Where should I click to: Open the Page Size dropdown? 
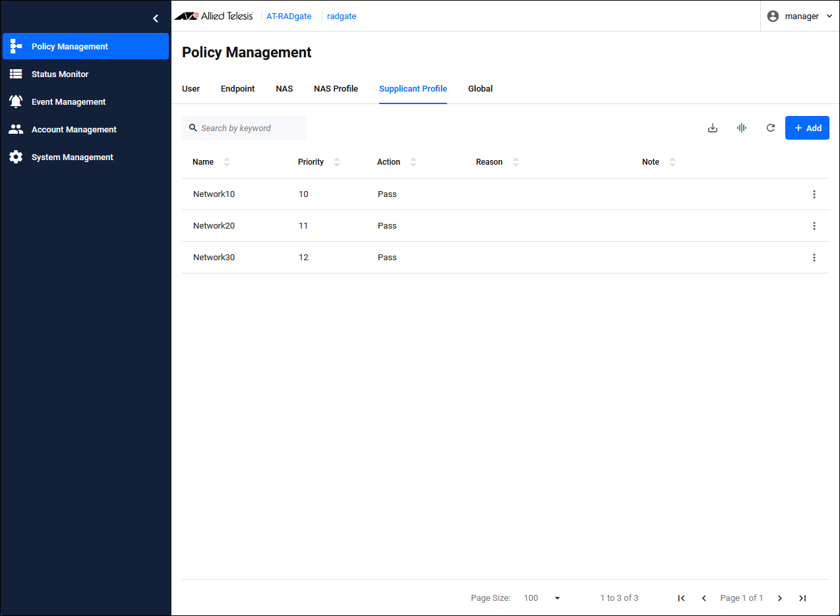[542, 598]
